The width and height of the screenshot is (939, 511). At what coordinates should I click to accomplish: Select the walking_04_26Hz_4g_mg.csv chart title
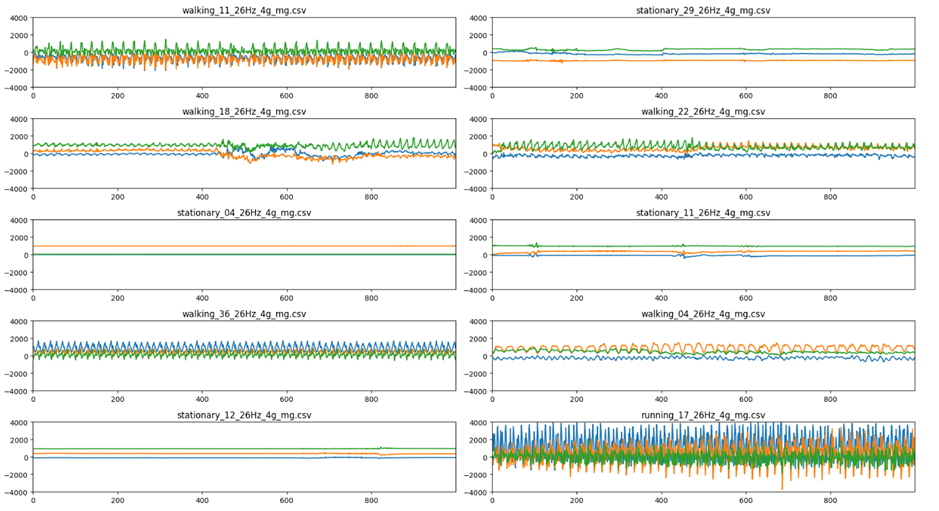(704, 314)
